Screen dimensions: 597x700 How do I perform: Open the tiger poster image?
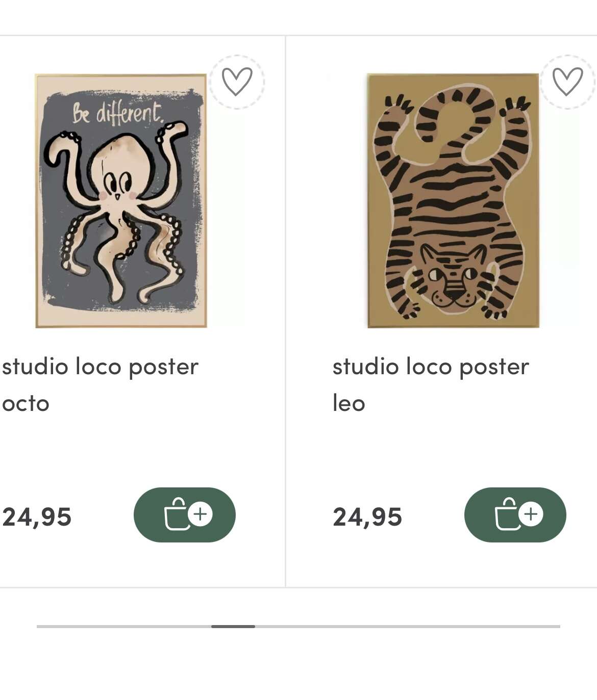(x=453, y=200)
